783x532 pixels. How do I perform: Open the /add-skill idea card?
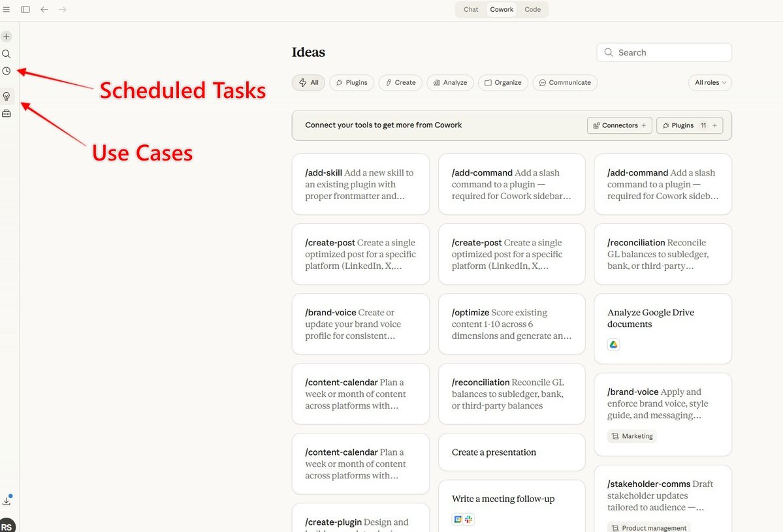(360, 184)
